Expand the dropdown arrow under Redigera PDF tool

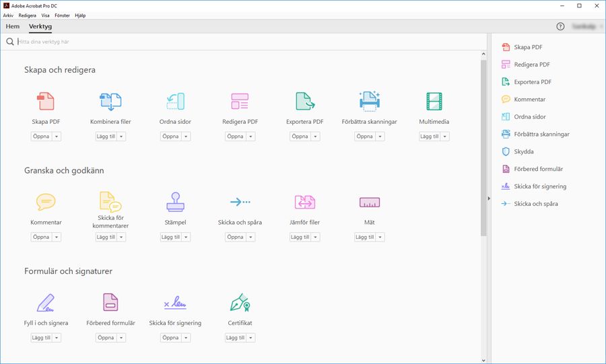click(x=251, y=137)
